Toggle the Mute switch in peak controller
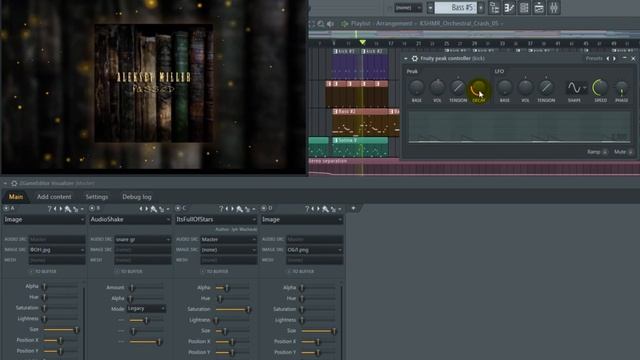Screen dimensions: 640x360 click(x=631, y=152)
